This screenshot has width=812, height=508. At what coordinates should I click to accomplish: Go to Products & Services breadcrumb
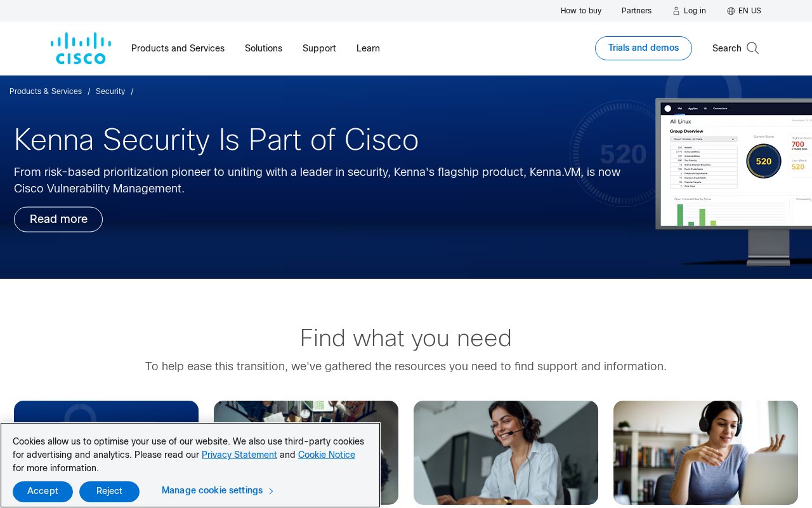(46, 91)
